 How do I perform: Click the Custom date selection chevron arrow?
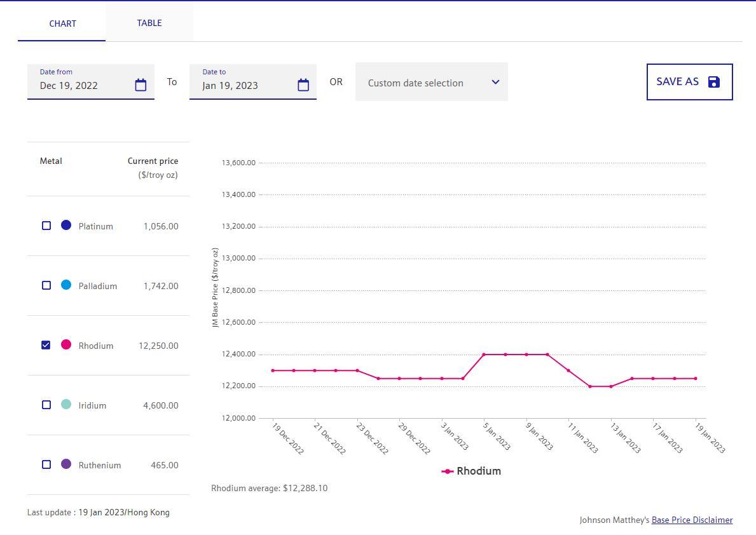click(495, 82)
